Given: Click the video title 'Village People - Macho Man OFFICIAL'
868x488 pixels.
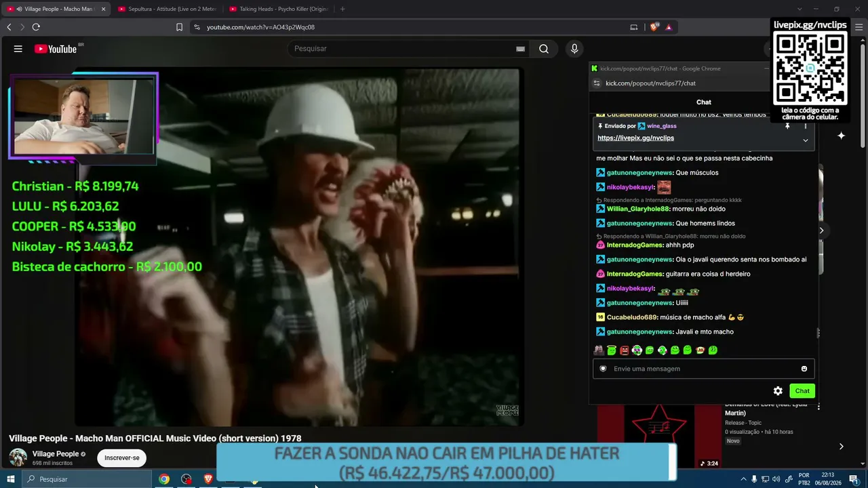Looking at the screenshot, I should (x=155, y=439).
